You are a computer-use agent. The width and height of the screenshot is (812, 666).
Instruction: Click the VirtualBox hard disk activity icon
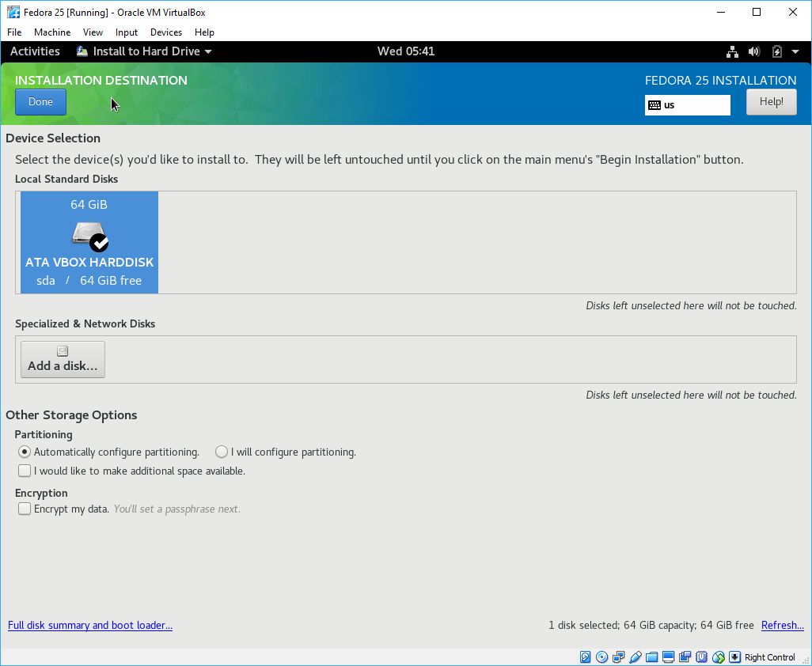pos(585,657)
